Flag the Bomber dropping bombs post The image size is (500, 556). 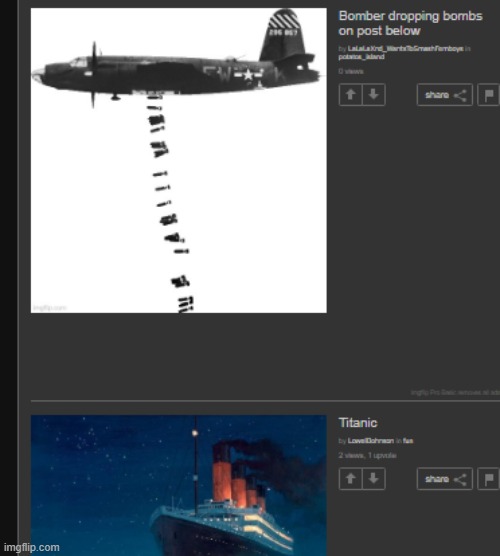[489, 95]
